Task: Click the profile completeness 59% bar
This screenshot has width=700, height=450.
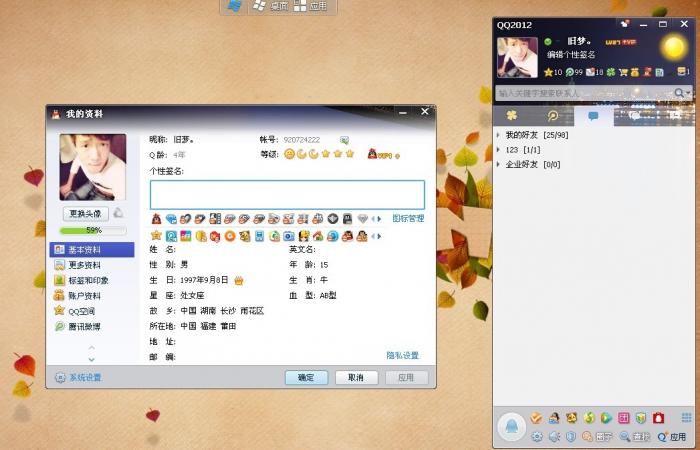Action: (x=93, y=230)
